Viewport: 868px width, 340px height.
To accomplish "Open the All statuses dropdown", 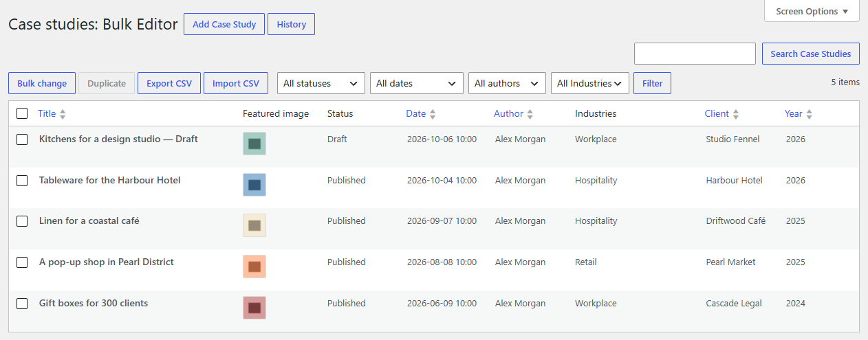I will [321, 83].
